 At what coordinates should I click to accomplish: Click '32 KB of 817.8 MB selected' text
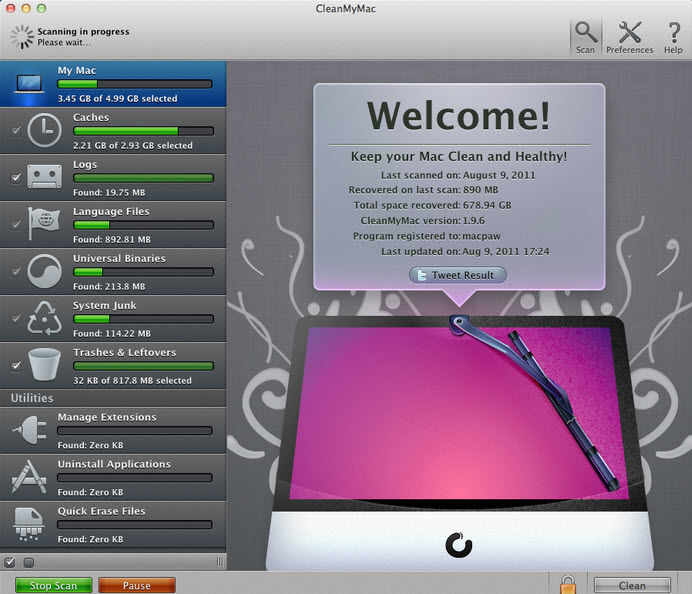(132, 380)
